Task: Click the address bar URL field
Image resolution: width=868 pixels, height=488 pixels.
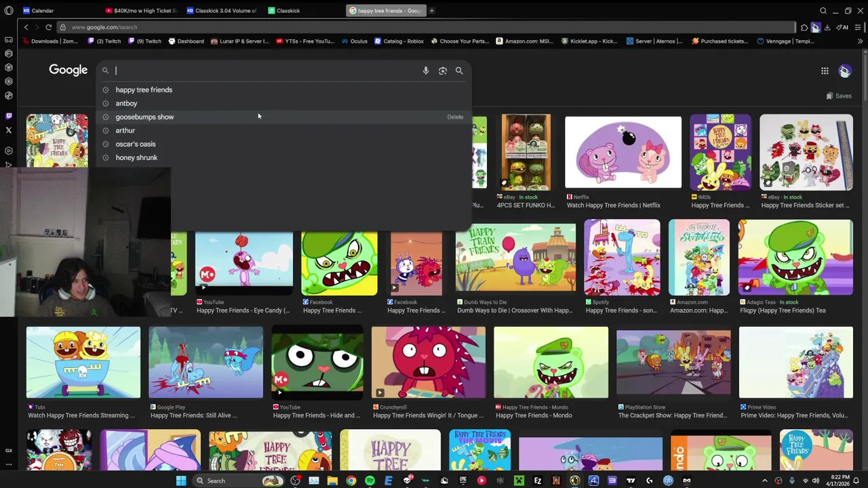Action: tap(427, 27)
